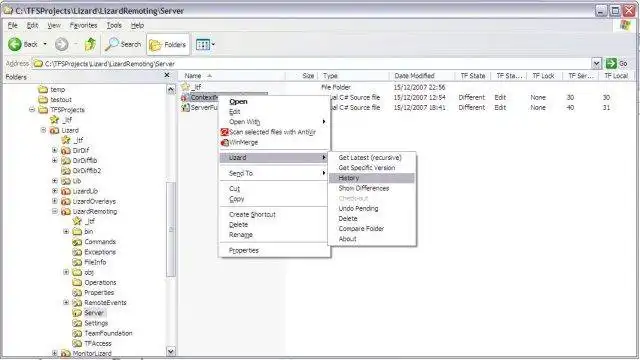Launch WinMerge from context menu

(x=274, y=142)
